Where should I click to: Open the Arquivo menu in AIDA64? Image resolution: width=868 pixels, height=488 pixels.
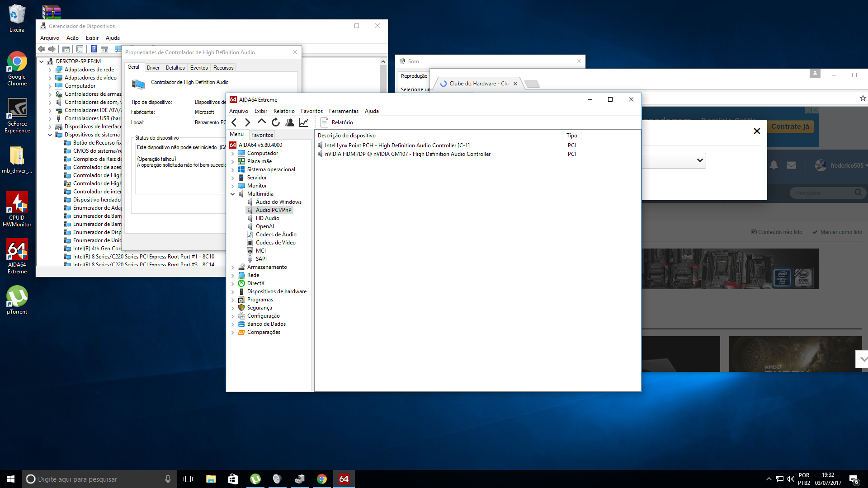[238, 111]
